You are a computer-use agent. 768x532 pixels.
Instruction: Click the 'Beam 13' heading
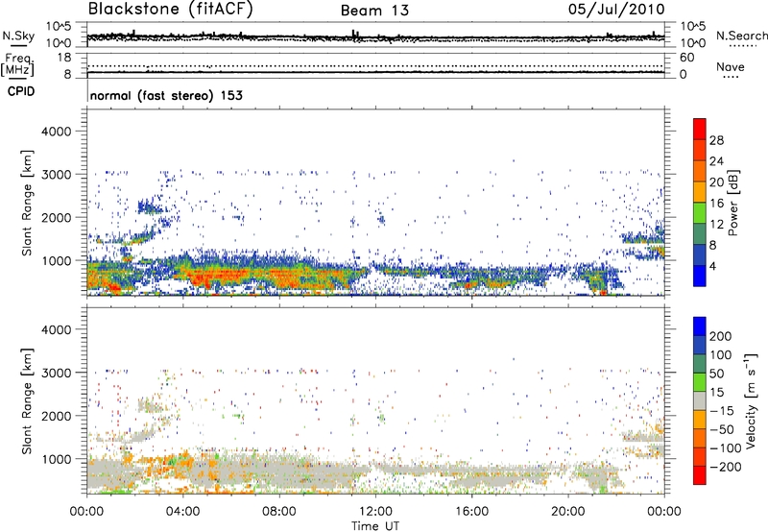(374, 11)
